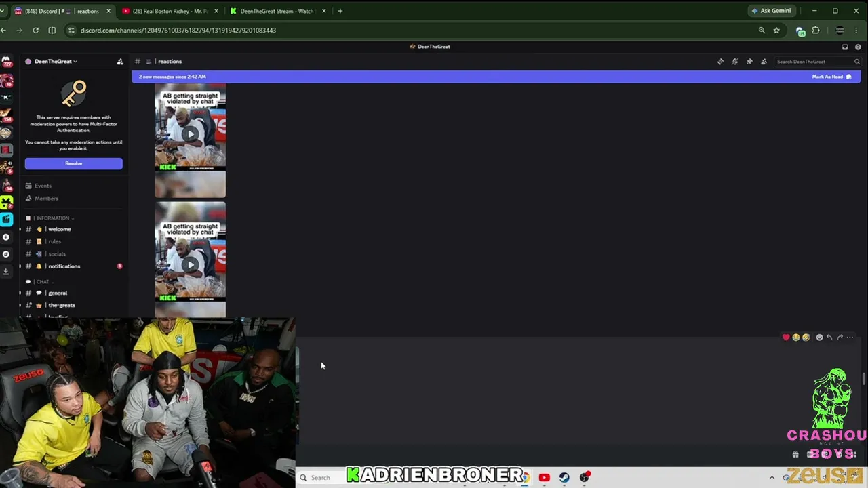Screen dimensions: 868x488
Task: Show hidden icons in the system tray
Action: tap(772, 478)
